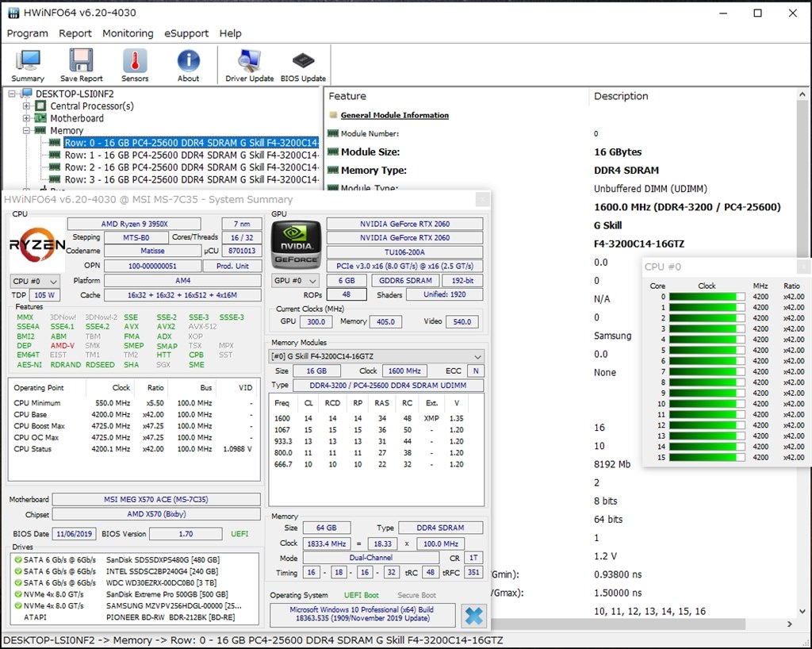Select the Memory tree label
The image size is (812, 649).
(x=67, y=131)
